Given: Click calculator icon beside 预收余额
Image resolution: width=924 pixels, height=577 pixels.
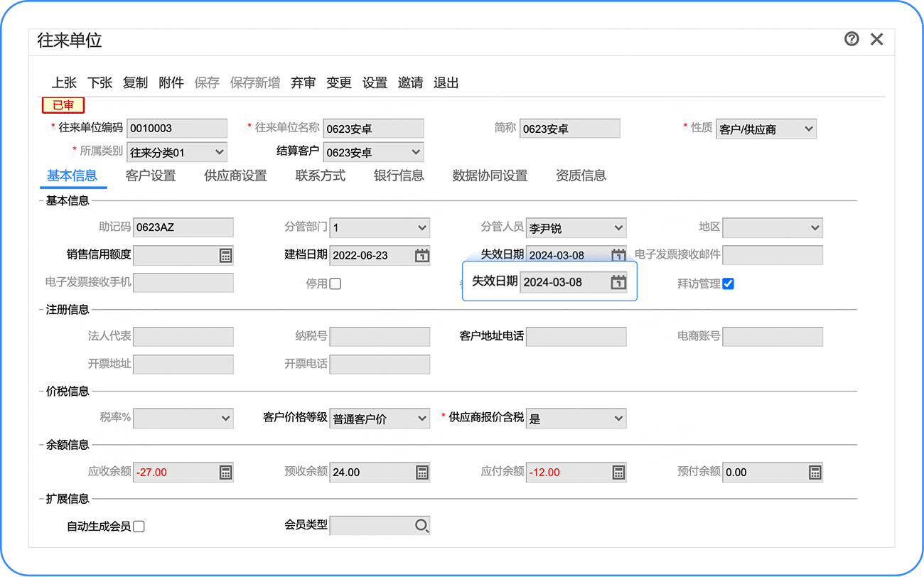Looking at the screenshot, I should 422,472.
